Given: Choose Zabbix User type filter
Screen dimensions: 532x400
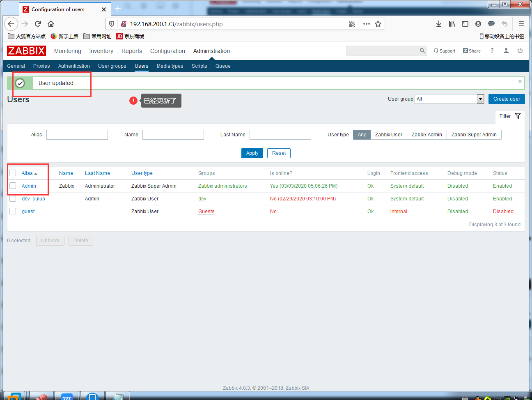Looking at the screenshot, I should (x=389, y=135).
